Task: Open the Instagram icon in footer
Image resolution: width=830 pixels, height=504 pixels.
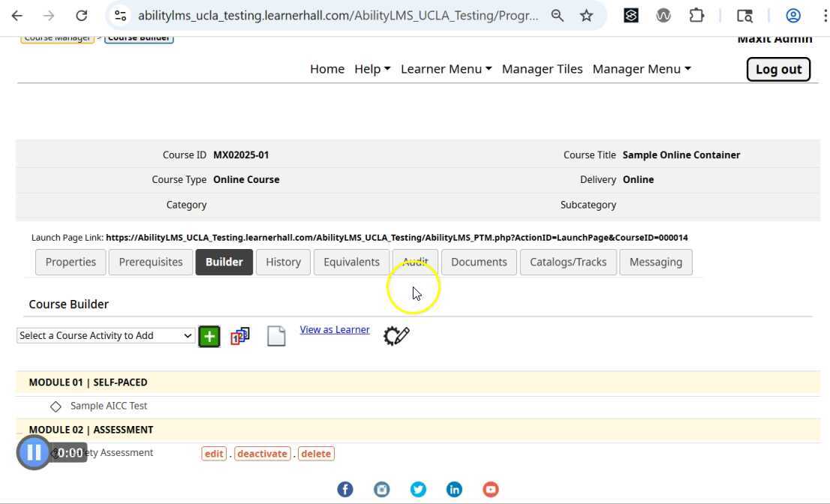Action: tap(382, 490)
